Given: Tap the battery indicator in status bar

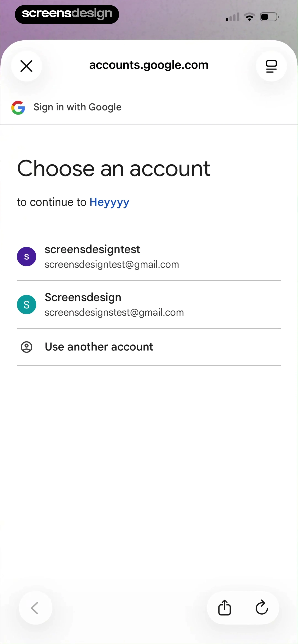Looking at the screenshot, I should coord(269,17).
